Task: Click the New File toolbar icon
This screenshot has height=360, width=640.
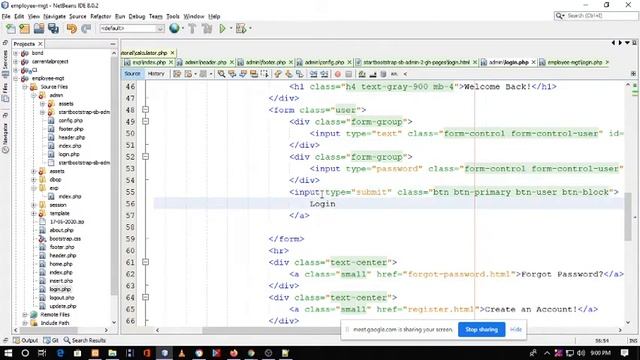Action: click(11, 29)
